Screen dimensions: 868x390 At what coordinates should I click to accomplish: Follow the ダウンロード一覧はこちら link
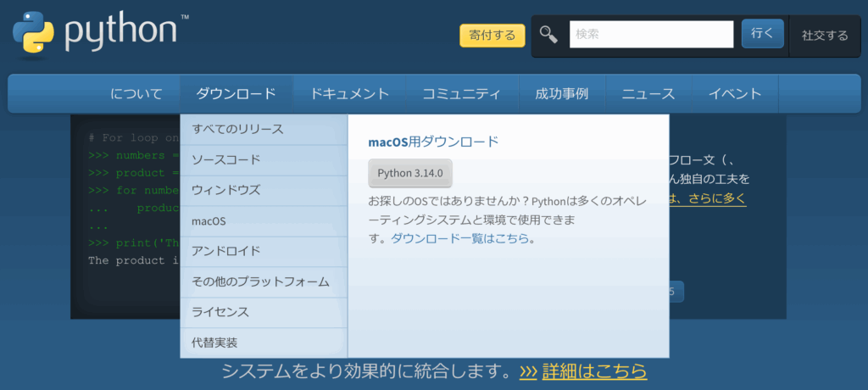click(460, 239)
